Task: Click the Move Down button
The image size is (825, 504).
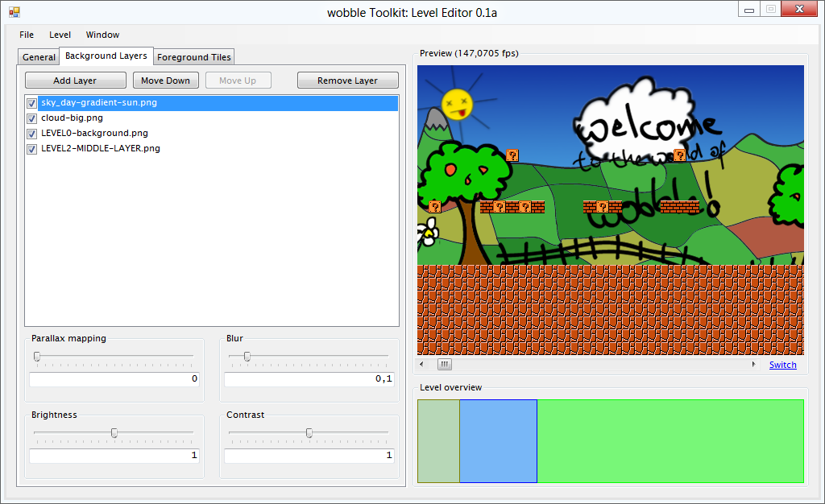Action: (x=166, y=81)
